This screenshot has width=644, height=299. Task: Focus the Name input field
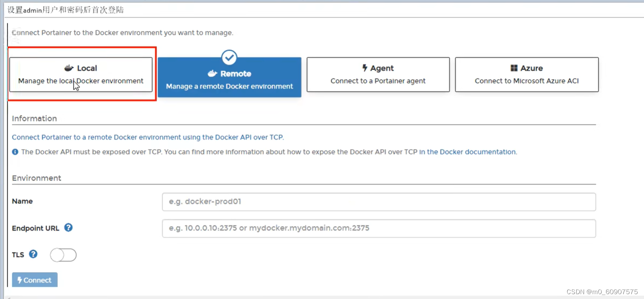pyautogui.click(x=379, y=202)
